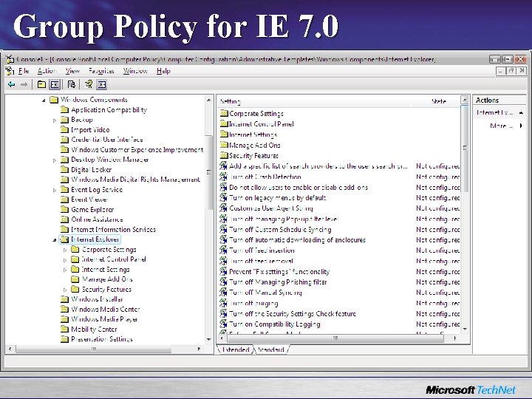Click the Help toolbar icon
Image resolution: width=532 pixels, height=399 pixels.
tap(89, 83)
